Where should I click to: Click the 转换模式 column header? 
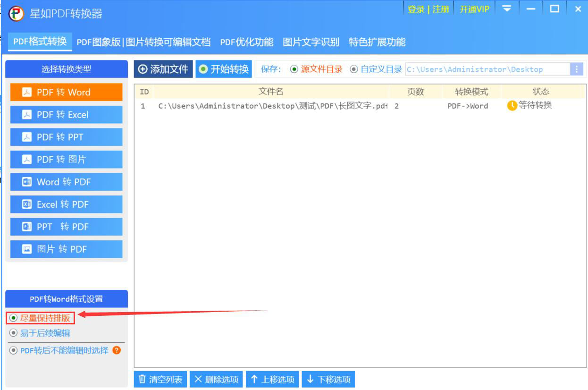point(471,92)
